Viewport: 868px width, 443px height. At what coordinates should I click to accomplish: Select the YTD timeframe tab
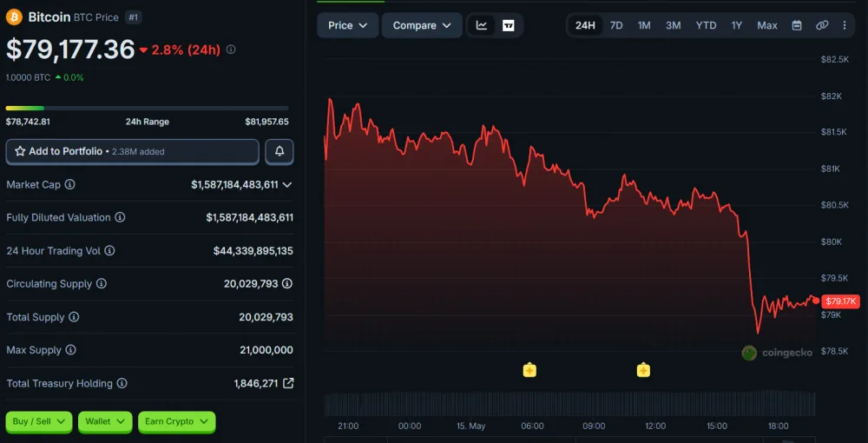(x=706, y=25)
